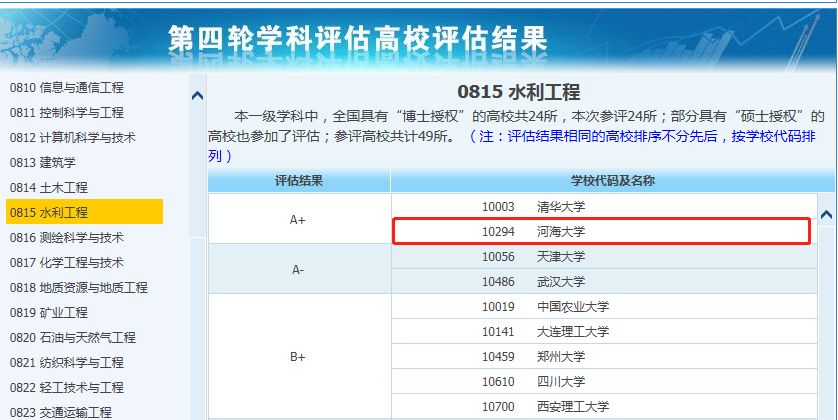
Task: Open 0820 石油与天然气工程 results
Action: coord(73,338)
